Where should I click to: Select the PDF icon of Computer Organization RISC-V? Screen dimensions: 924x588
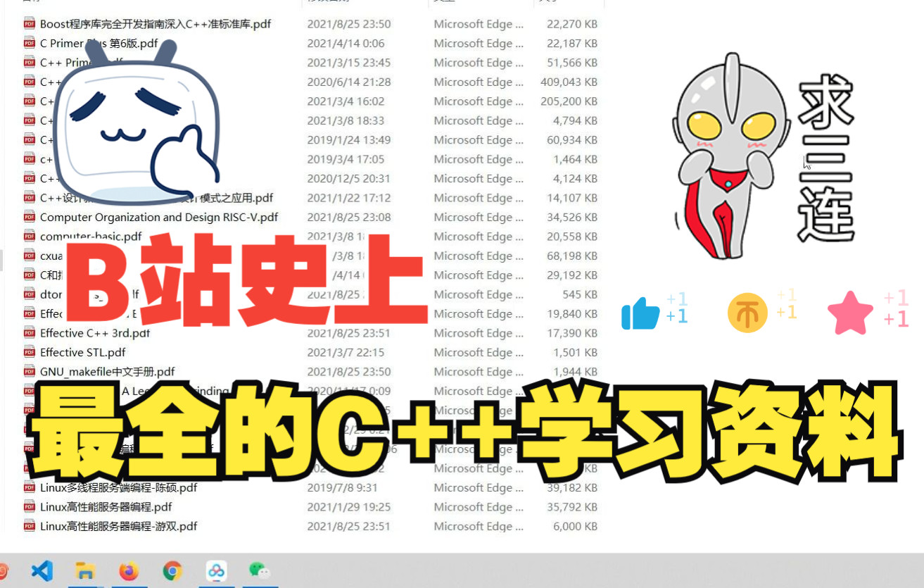pos(29,217)
